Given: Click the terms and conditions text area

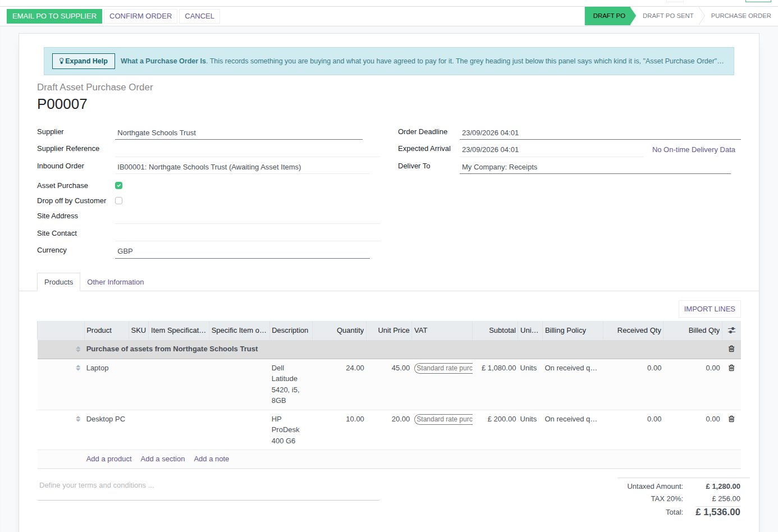Looking at the screenshot, I should [208, 489].
